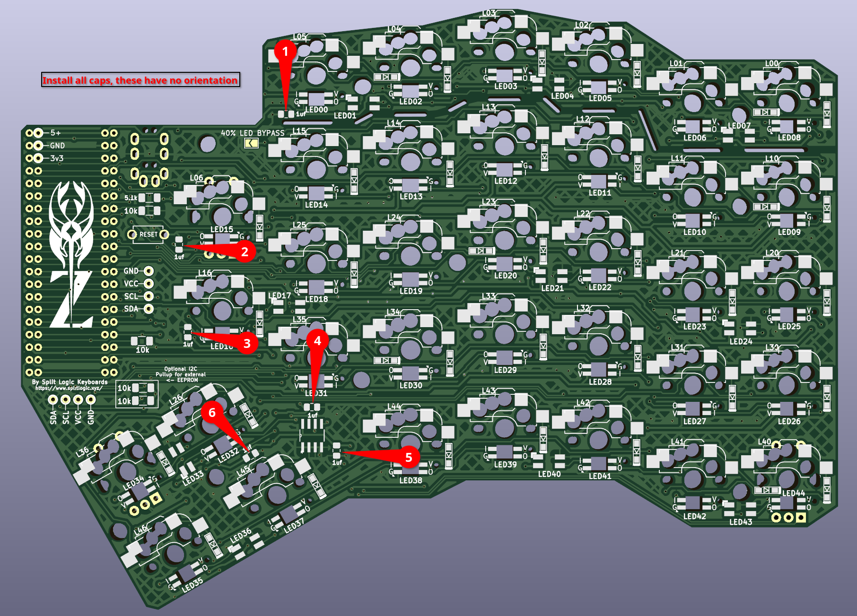Choose the LED28 silkscreen text
857x616 pixels.
pyautogui.click(x=600, y=382)
